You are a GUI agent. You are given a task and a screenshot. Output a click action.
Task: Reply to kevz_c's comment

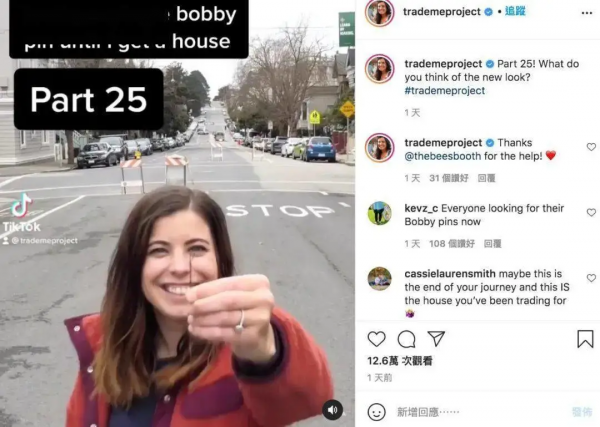tap(492, 244)
